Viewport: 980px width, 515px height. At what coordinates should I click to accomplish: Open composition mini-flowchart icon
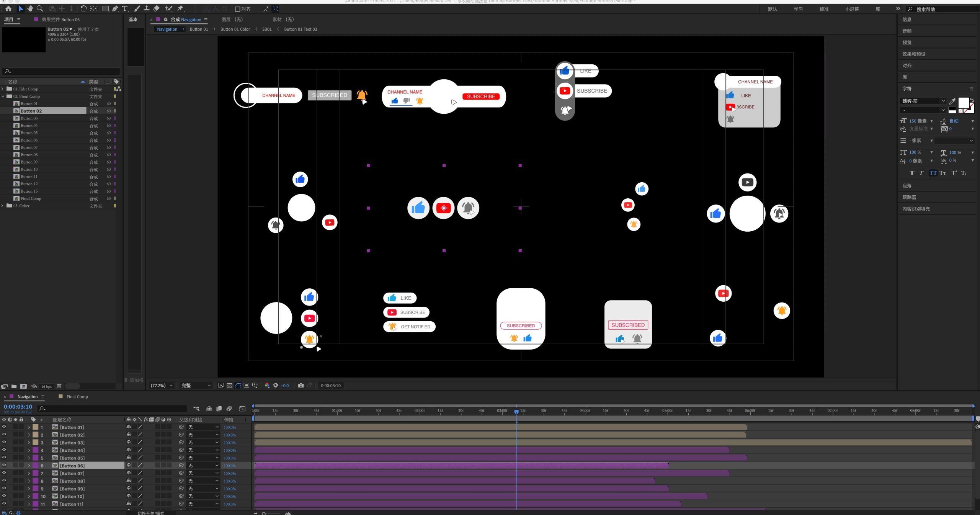(196, 409)
